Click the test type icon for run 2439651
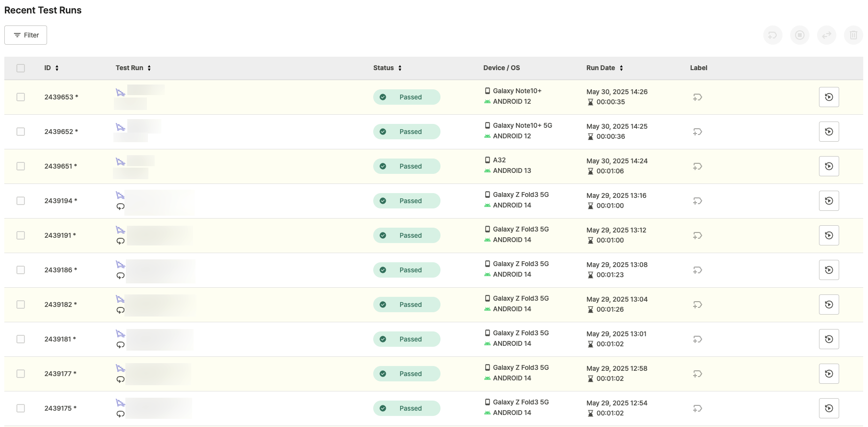868x427 pixels. point(120,161)
